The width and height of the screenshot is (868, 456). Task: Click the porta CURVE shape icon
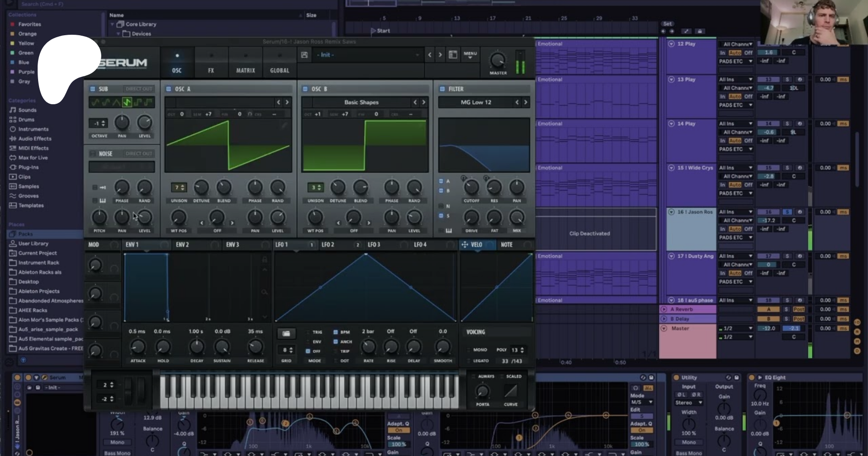510,391
